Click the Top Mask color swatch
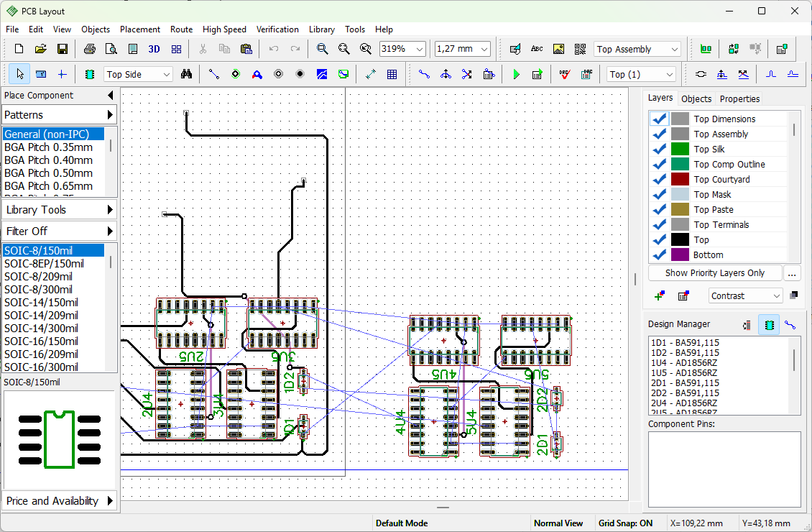 click(x=680, y=195)
